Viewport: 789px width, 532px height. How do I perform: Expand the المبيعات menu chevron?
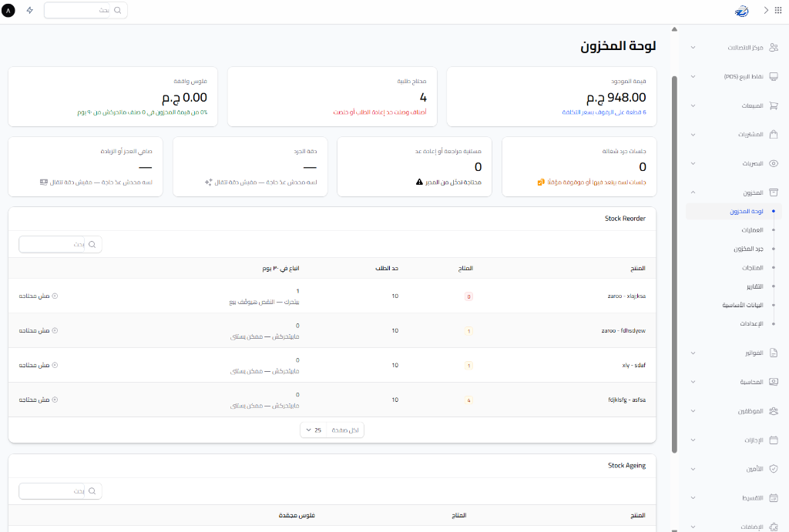point(693,105)
